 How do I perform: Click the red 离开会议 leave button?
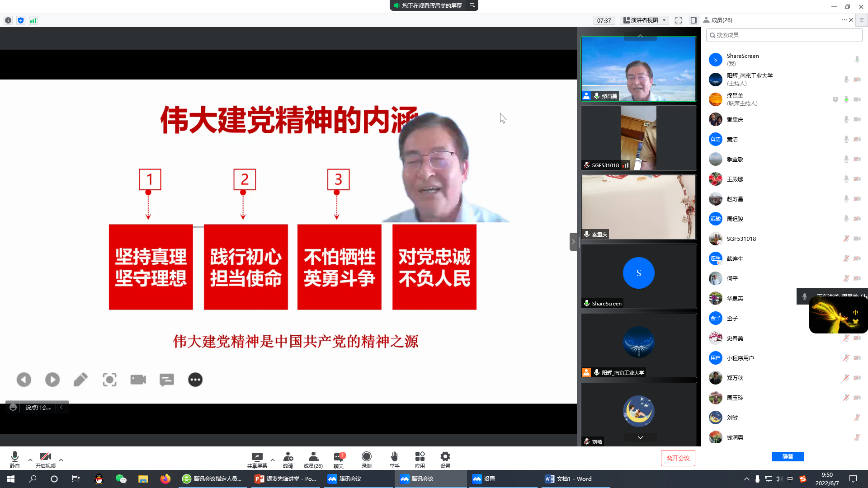(678, 458)
